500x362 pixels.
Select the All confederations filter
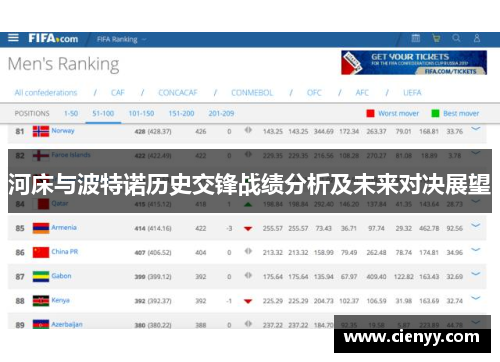[x=46, y=93]
